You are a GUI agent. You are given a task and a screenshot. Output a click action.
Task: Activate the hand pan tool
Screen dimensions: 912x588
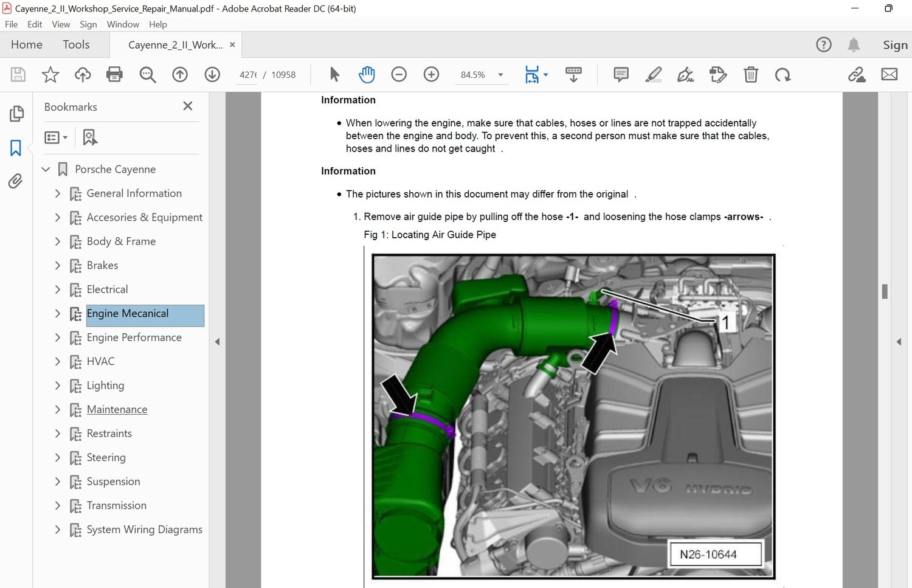(x=367, y=75)
